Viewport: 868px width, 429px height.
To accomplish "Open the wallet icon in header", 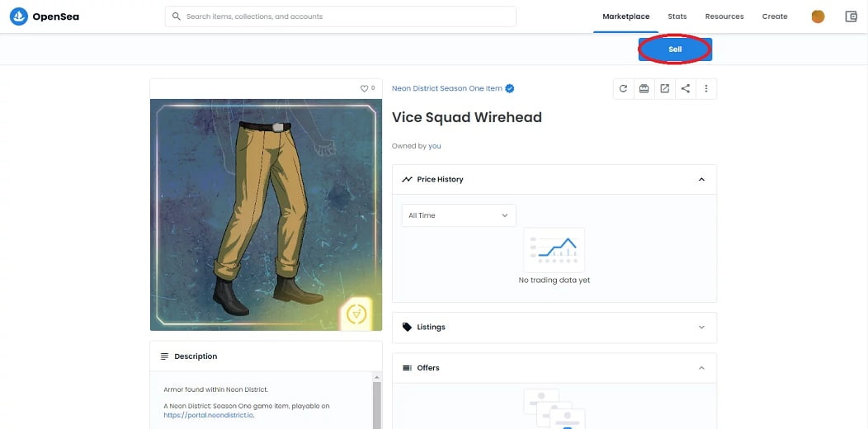I will tap(851, 16).
